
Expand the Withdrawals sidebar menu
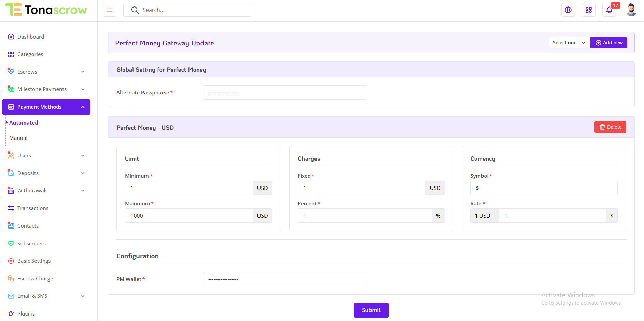click(46, 191)
